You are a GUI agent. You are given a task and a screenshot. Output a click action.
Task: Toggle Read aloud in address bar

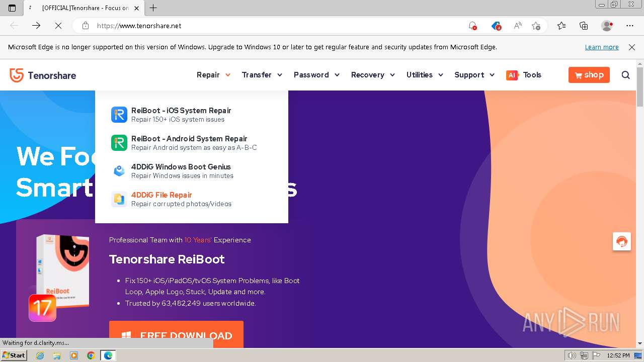pos(517,26)
